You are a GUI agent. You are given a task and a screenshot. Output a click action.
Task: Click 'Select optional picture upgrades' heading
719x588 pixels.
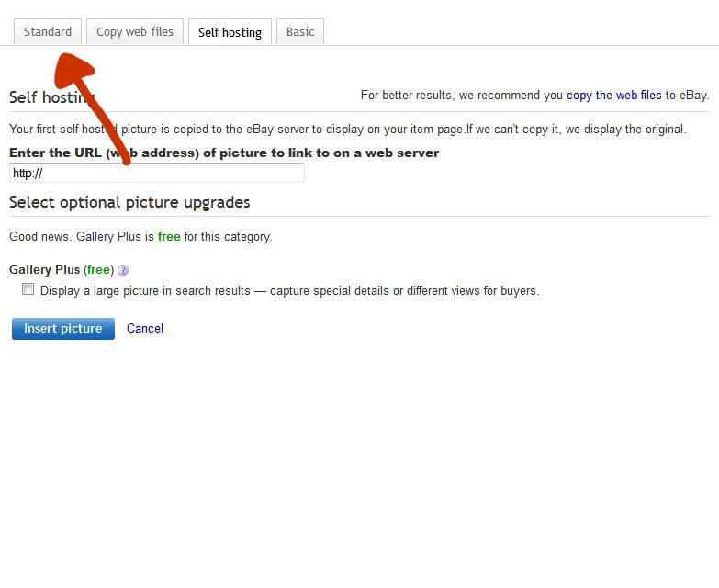coord(129,202)
